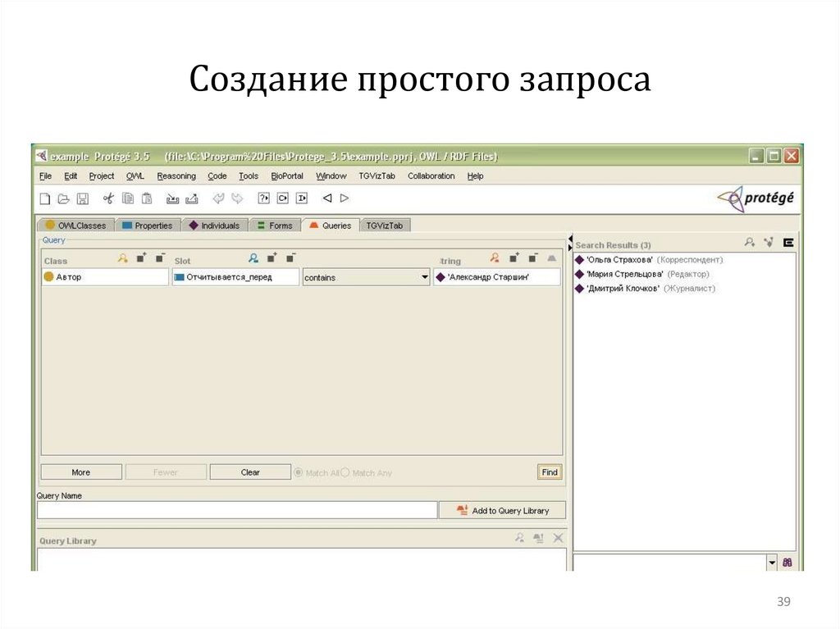Image resolution: width=840 pixels, height=629 pixels.
Task: Open the Help menu
Action: tap(475, 175)
